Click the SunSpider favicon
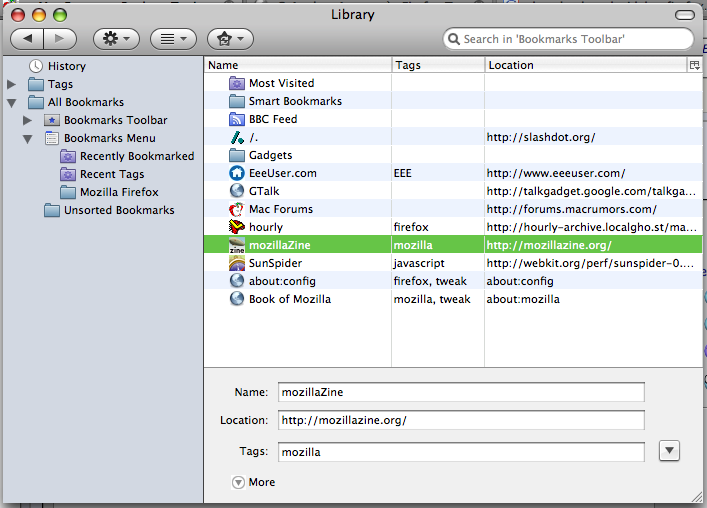This screenshot has width=707, height=508. point(237,263)
